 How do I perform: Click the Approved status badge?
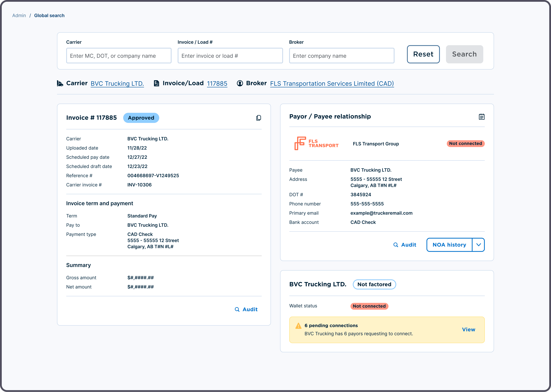(x=141, y=118)
